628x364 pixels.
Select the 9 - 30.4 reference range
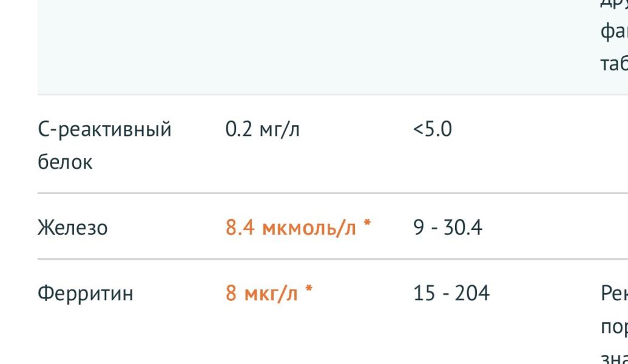click(448, 229)
